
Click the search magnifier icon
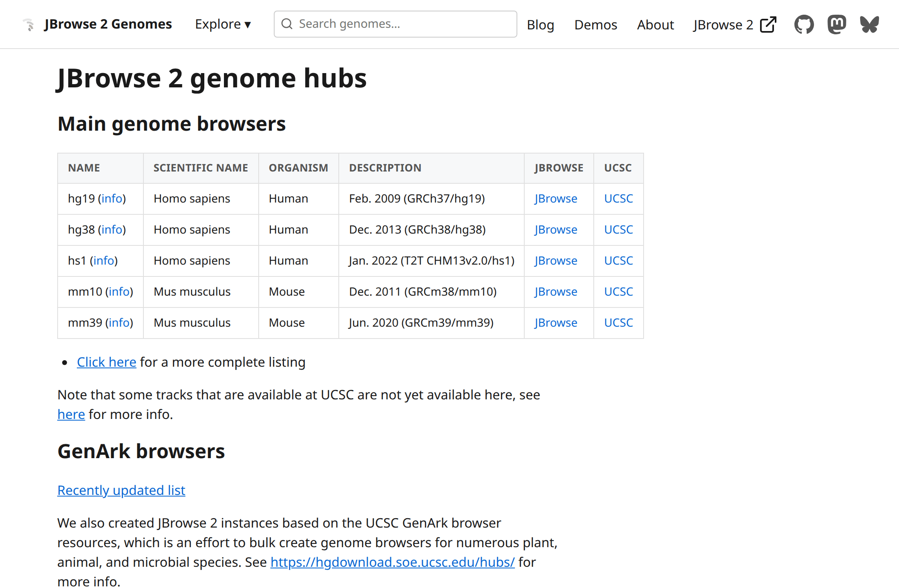coord(287,24)
